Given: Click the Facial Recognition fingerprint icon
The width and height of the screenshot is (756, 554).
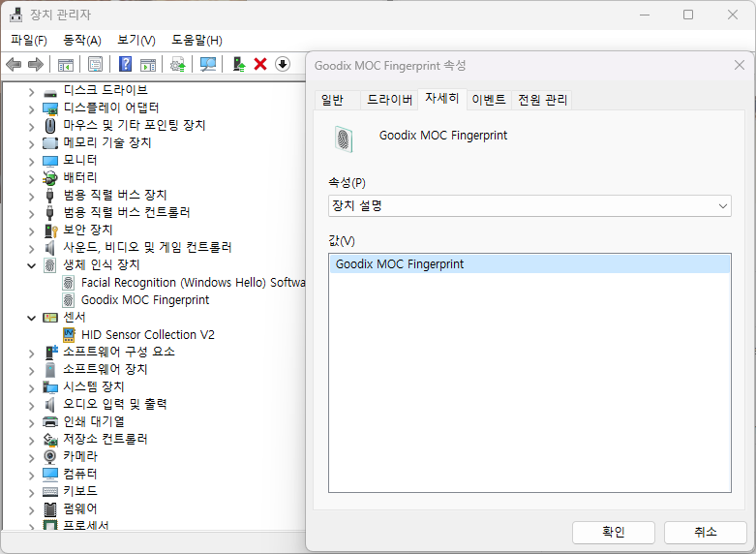Looking at the screenshot, I should pos(69,283).
